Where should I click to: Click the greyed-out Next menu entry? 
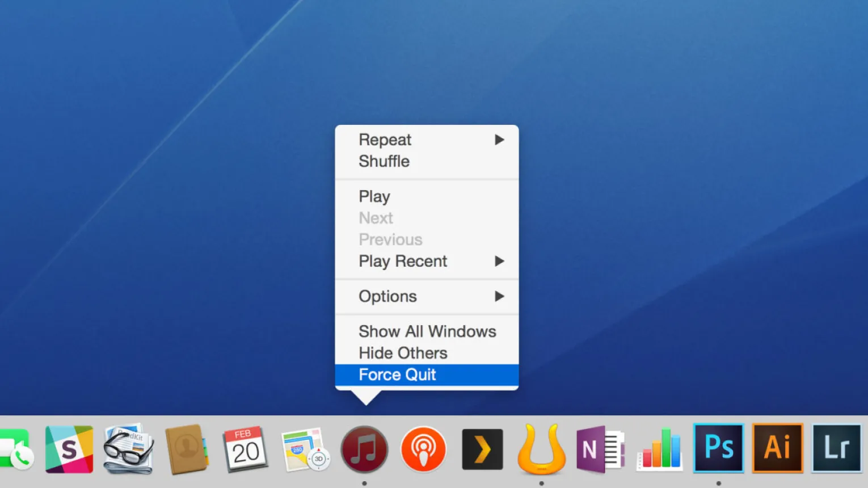(x=427, y=218)
